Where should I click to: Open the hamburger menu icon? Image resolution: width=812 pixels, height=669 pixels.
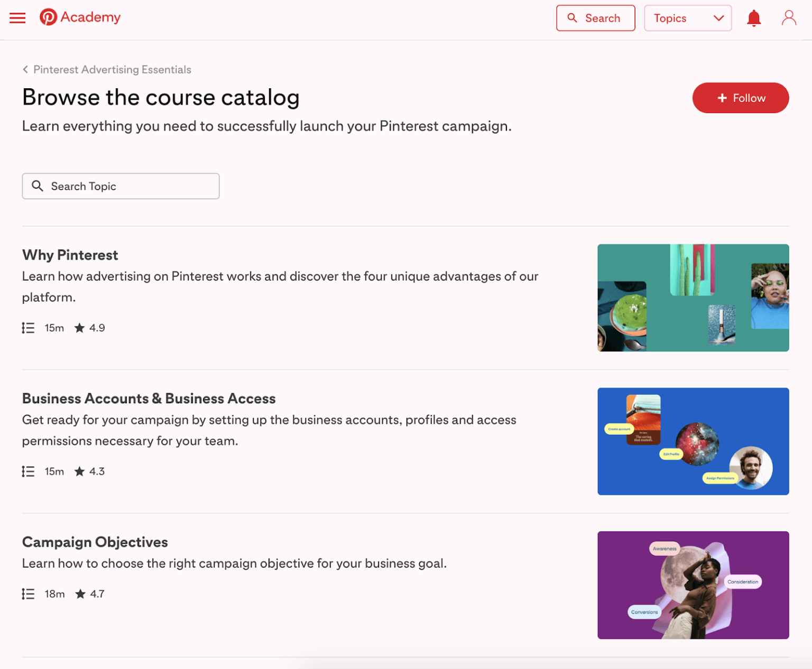(x=17, y=18)
